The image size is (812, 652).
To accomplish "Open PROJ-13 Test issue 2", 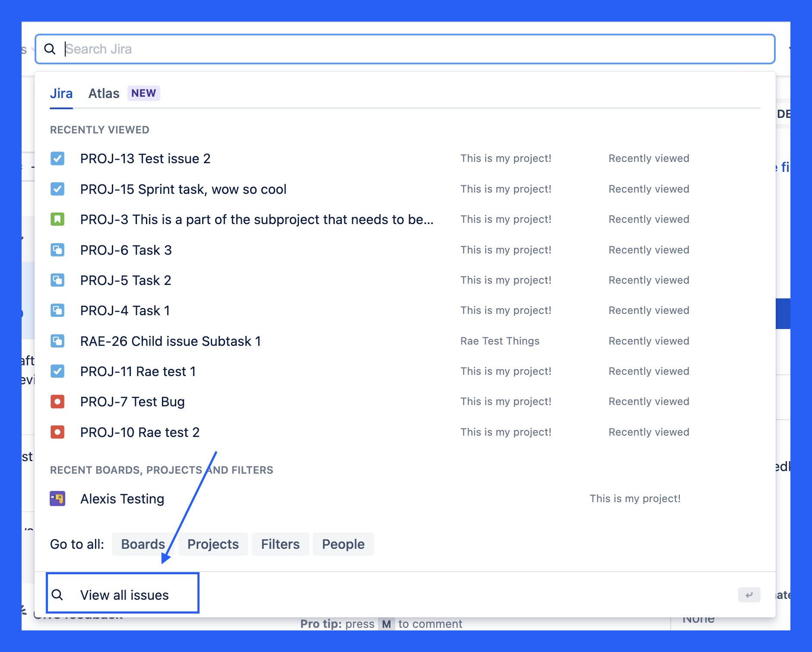I will (x=145, y=158).
